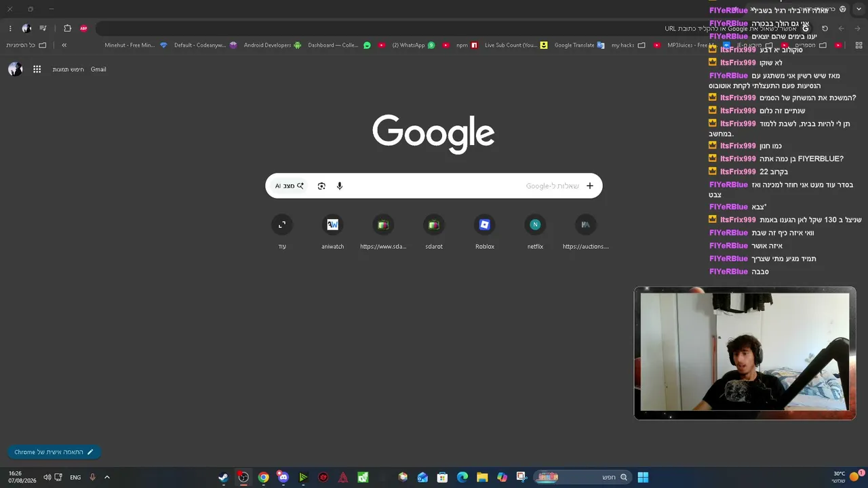Open the tab search dropdown arrow
The height and width of the screenshot is (488, 868).
[x=859, y=9]
